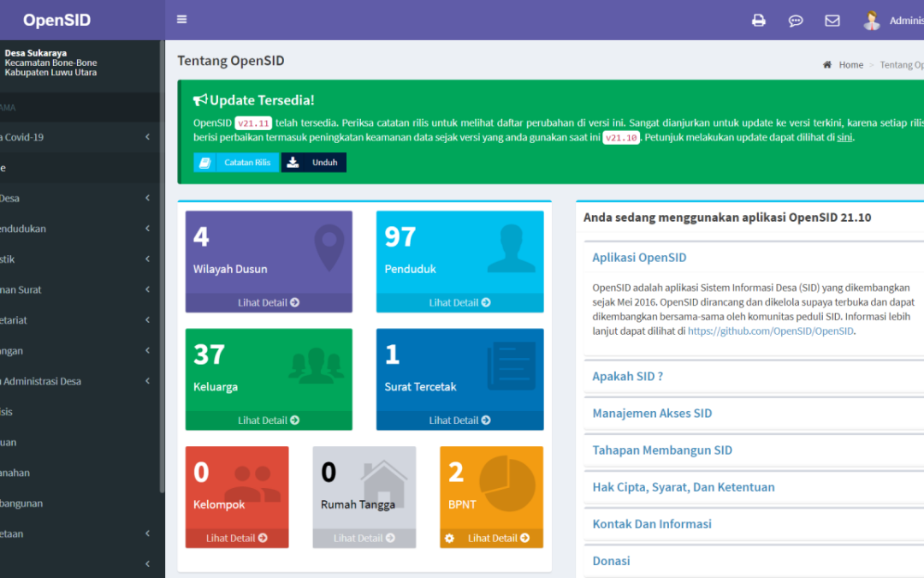Expand Apakah SID ? accordion section
Viewport: 924px width, 578px height.
coord(628,376)
